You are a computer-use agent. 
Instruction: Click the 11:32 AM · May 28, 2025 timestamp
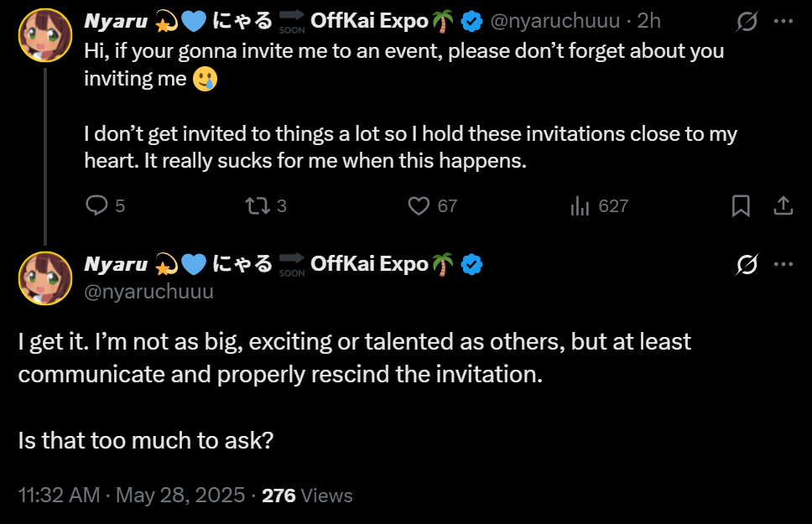click(x=131, y=495)
